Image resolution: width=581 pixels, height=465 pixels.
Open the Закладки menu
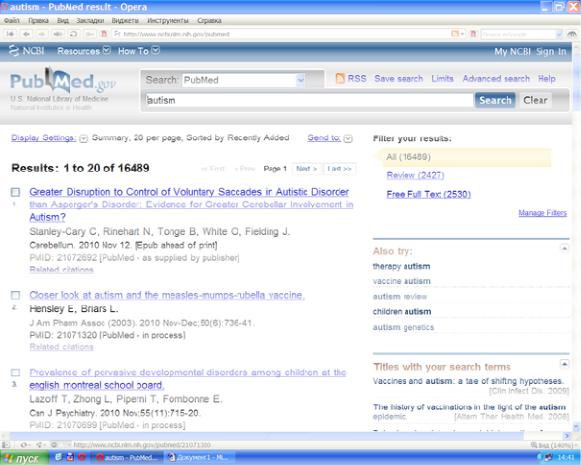[x=90, y=20]
